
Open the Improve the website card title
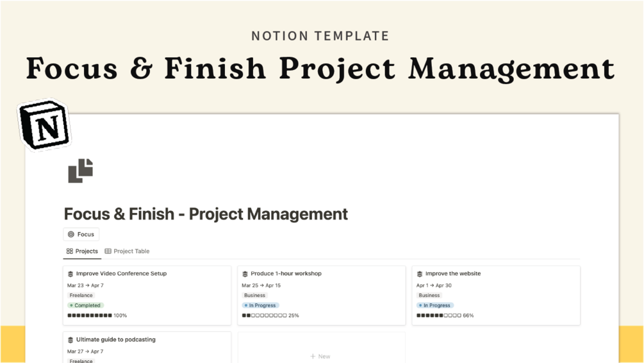pyautogui.click(x=453, y=274)
